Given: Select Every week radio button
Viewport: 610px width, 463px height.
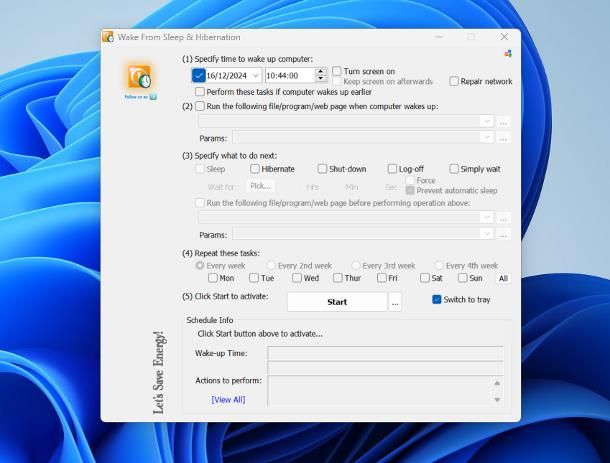Looking at the screenshot, I should pos(200,265).
